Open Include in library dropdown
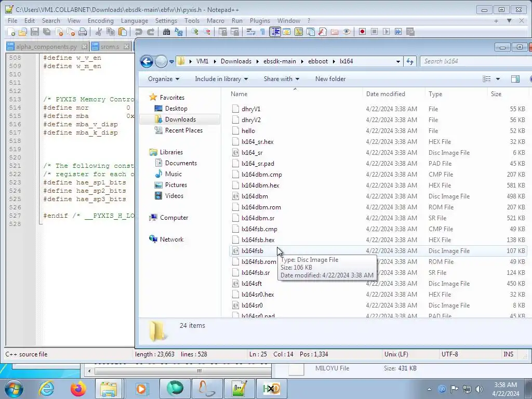This screenshot has width=532, height=399. [221, 79]
